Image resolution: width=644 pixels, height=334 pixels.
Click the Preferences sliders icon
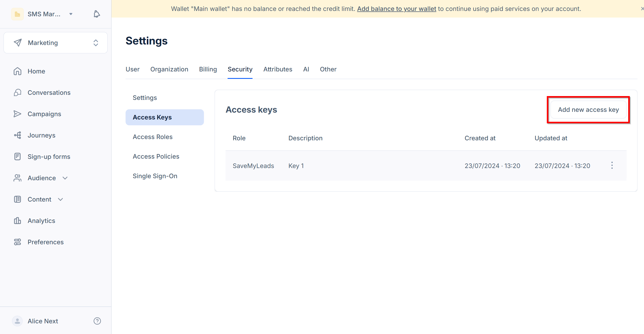point(17,242)
